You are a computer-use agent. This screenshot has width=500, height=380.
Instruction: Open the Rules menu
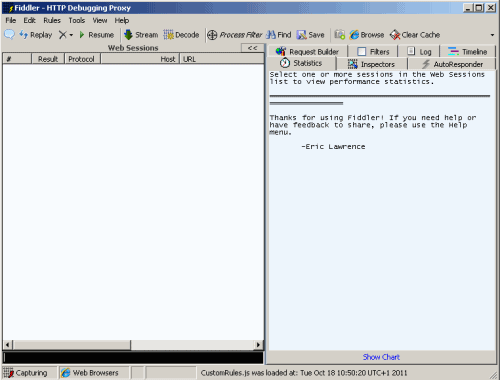pos(52,20)
